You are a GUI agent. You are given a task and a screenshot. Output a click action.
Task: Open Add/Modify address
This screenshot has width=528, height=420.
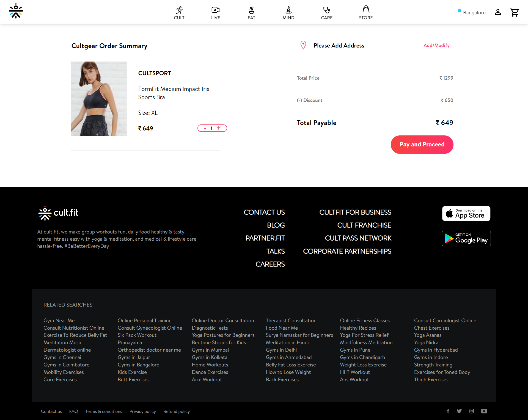tap(436, 45)
